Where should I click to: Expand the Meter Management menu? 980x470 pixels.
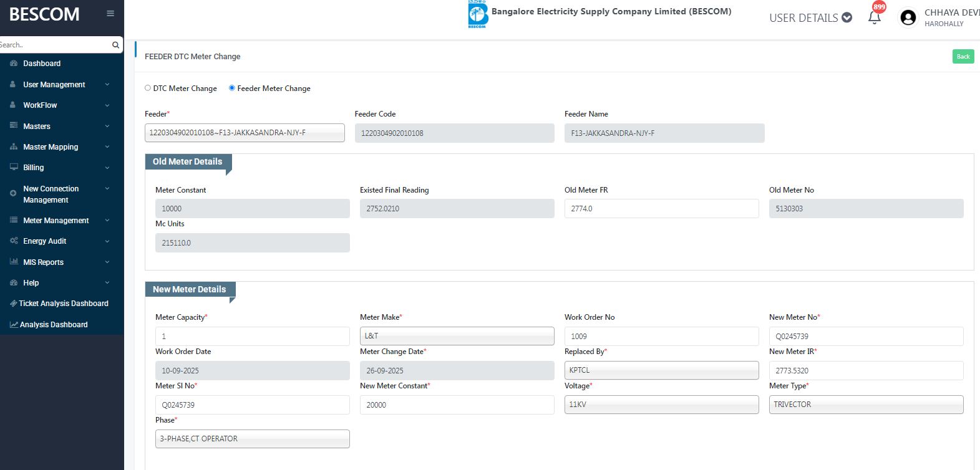tap(56, 221)
